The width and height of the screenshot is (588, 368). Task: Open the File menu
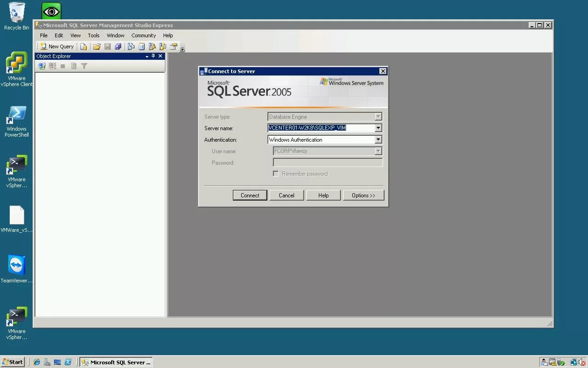44,35
